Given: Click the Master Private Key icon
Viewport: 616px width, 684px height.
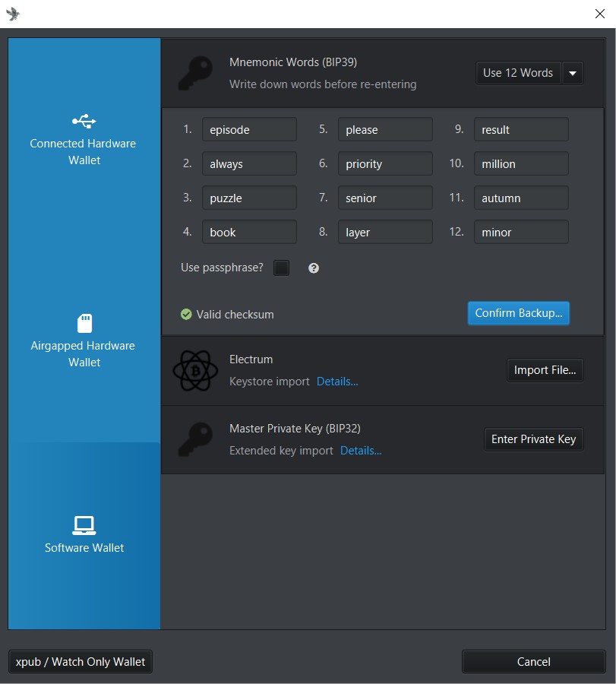Looking at the screenshot, I should click(x=195, y=439).
